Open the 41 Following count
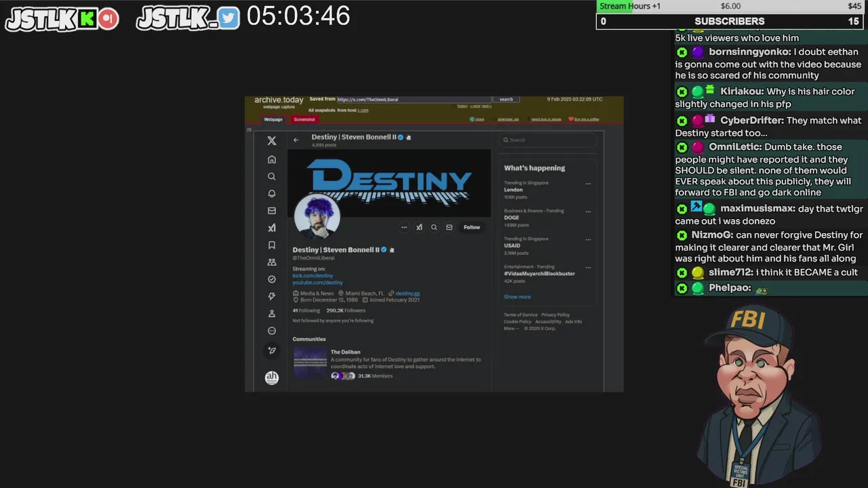 coord(306,310)
